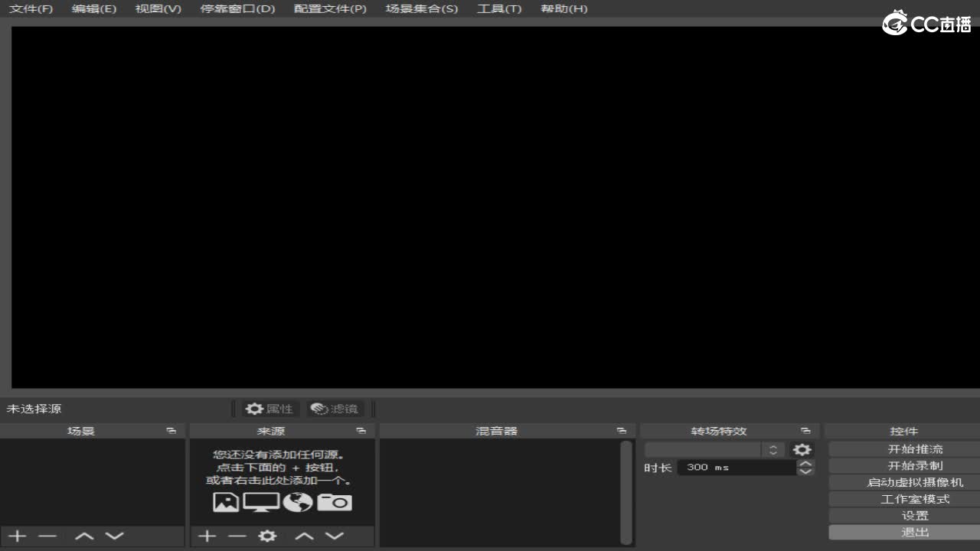Image resolution: width=980 pixels, height=551 pixels.
Task: Open 滤镜 for the selected source
Action: coord(335,409)
